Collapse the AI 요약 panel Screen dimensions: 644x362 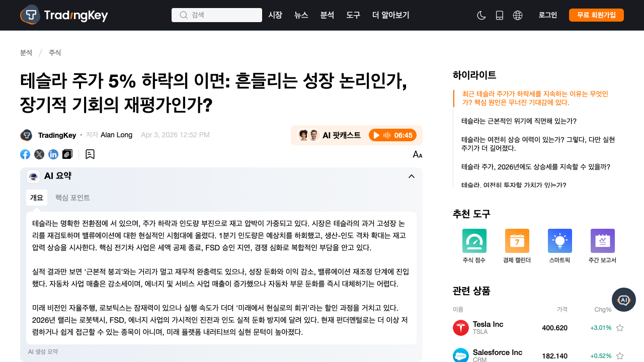coord(412,176)
